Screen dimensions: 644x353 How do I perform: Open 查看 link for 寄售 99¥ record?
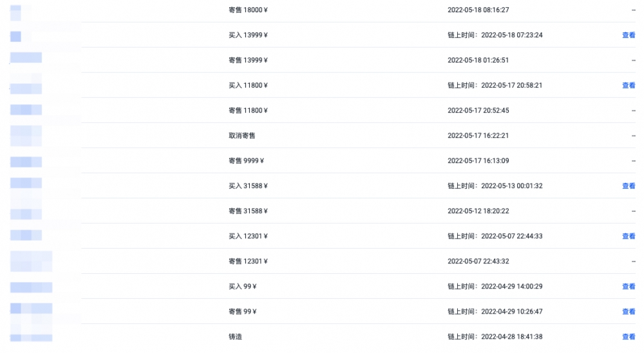click(x=629, y=312)
